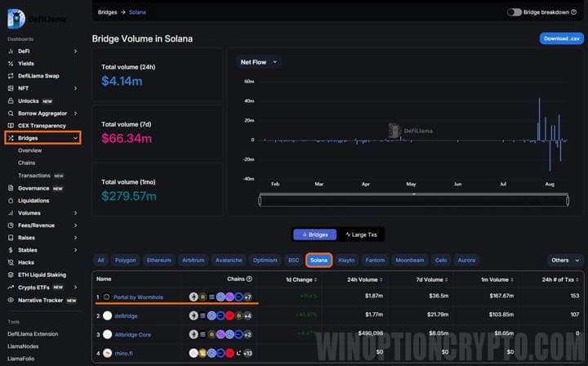Click the chart time range slider
The height and width of the screenshot is (366, 588).
(x=412, y=200)
